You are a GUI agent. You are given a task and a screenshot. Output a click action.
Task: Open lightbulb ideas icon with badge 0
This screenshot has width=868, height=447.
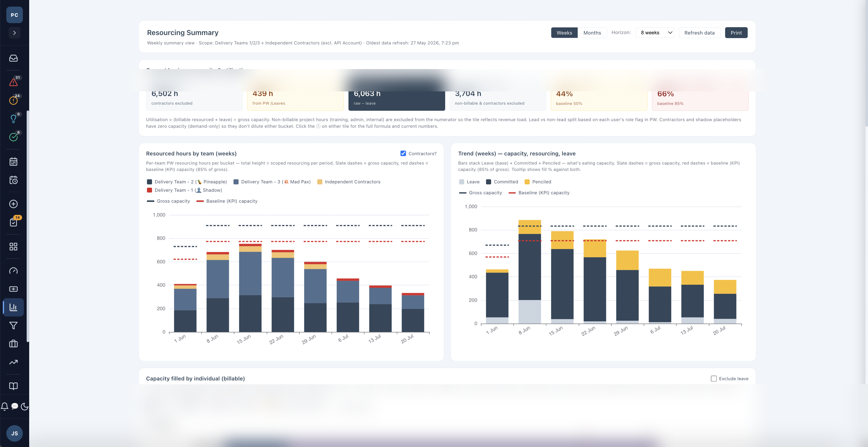pyautogui.click(x=13, y=119)
